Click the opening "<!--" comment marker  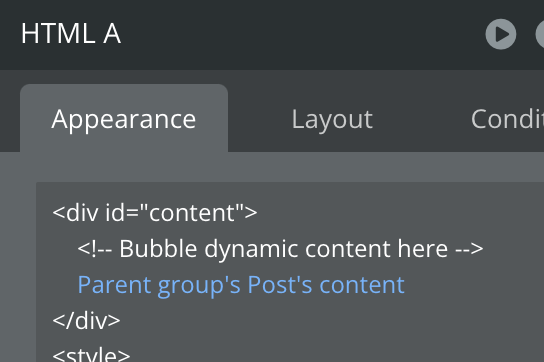(95, 249)
